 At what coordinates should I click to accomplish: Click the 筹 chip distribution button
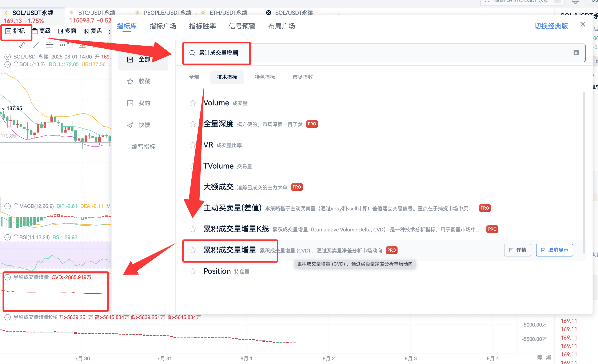539,357
